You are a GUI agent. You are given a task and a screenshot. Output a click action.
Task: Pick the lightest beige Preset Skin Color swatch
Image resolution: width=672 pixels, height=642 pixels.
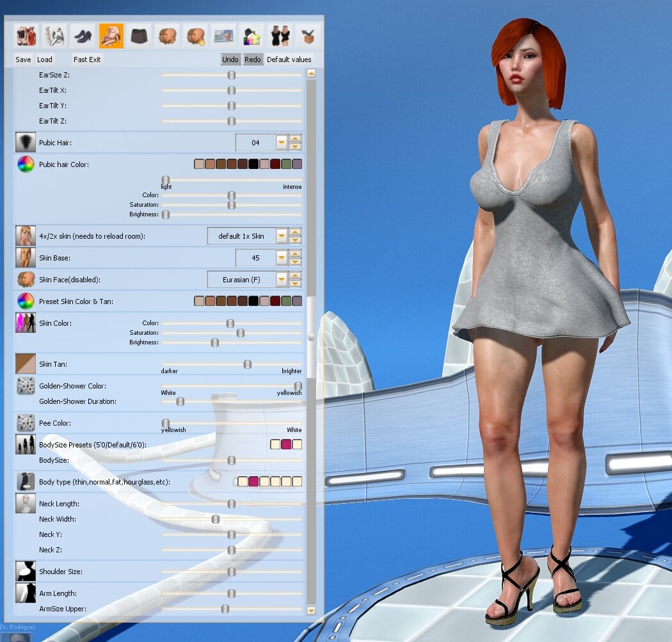pos(199,301)
